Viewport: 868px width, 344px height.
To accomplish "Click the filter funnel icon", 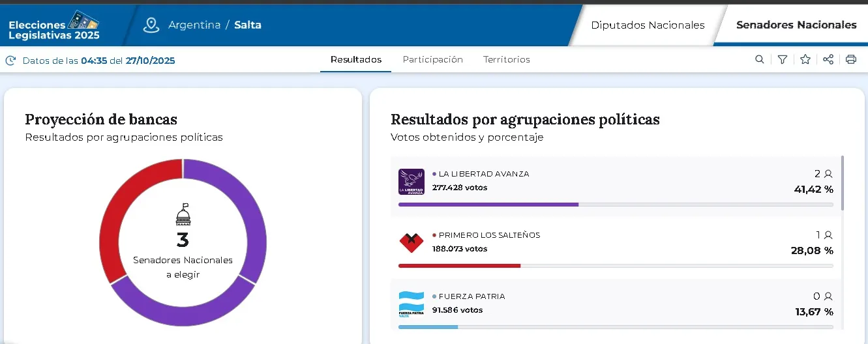I will tap(783, 59).
